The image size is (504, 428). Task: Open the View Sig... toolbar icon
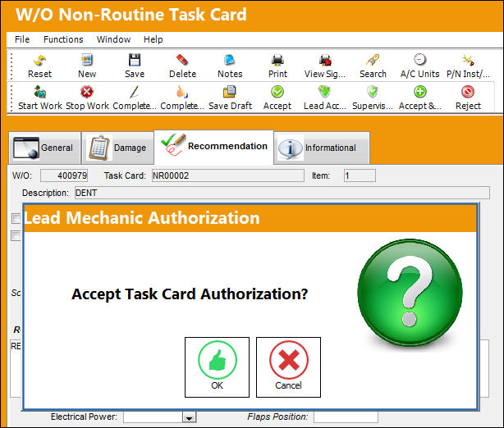point(325,60)
